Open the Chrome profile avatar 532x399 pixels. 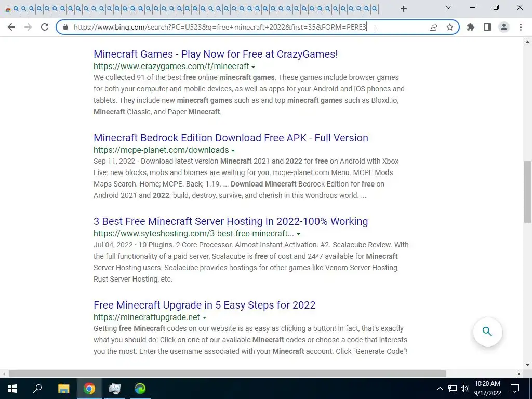504,27
